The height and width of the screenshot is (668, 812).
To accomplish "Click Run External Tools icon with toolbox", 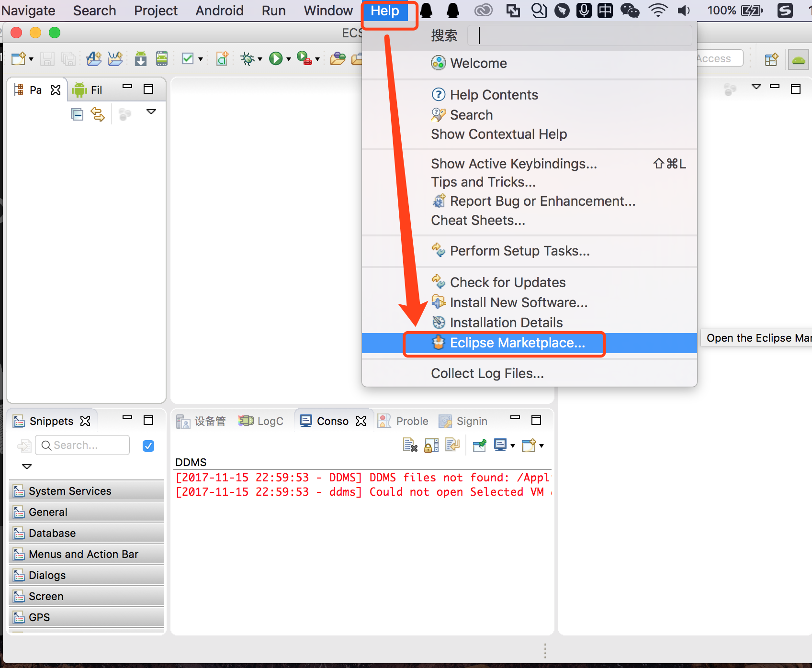I will click(x=304, y=58).
